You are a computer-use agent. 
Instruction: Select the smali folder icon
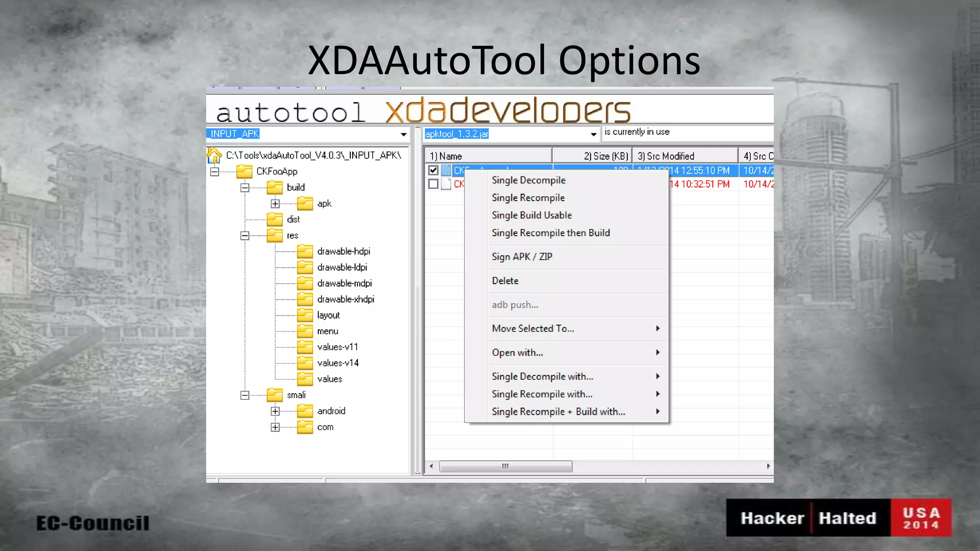[275, 395]
